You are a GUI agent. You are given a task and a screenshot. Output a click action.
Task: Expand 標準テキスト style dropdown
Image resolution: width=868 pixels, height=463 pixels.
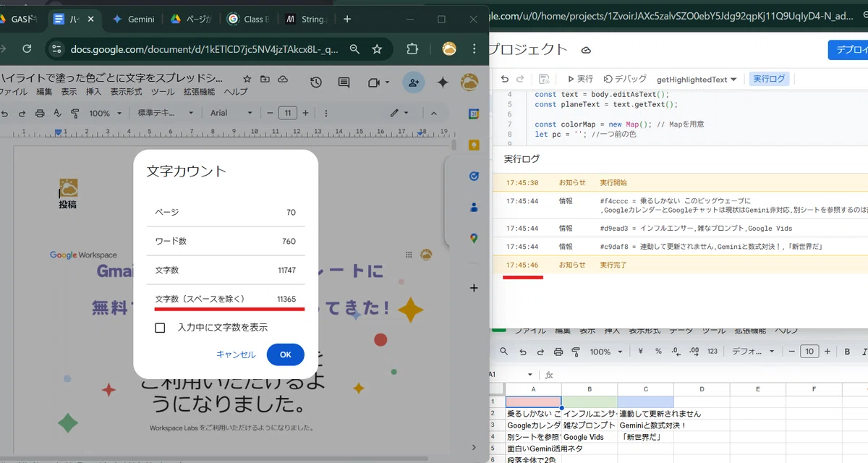[164, 113]
